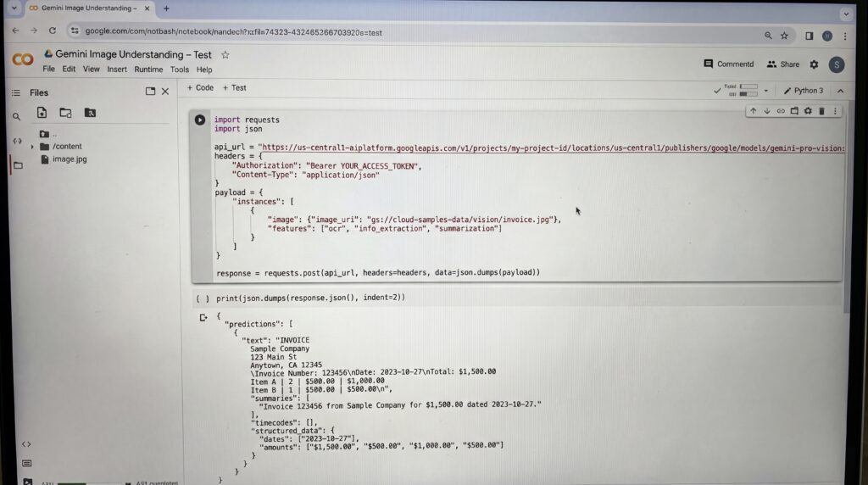The width and height of the screenshot is (868, 485).
Task: Select the Files folder sidebar icon
Action: coord(18,165)
